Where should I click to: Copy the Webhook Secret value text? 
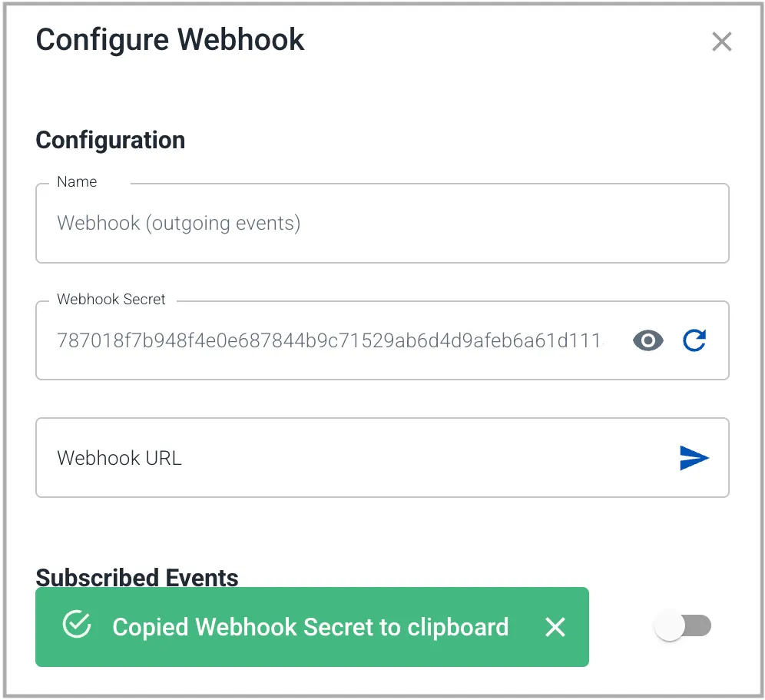pos(330,340)
